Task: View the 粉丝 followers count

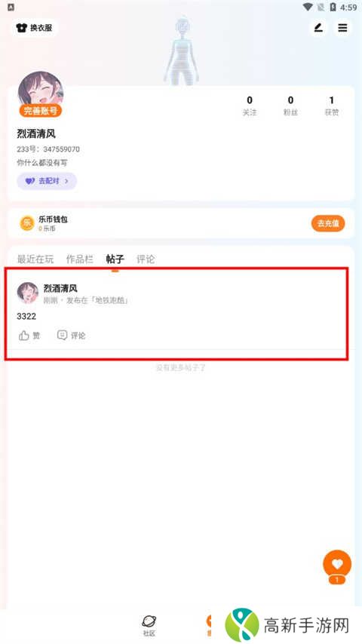Action: coord(290,106)
